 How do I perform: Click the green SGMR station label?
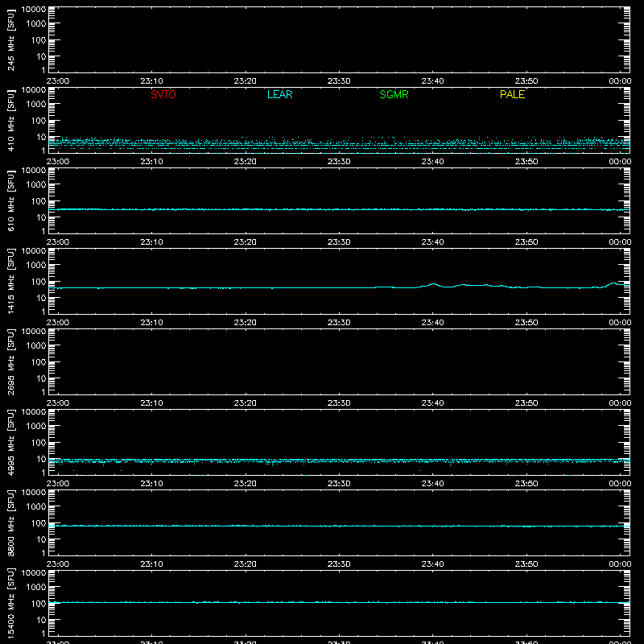click(x=394, y=94)
